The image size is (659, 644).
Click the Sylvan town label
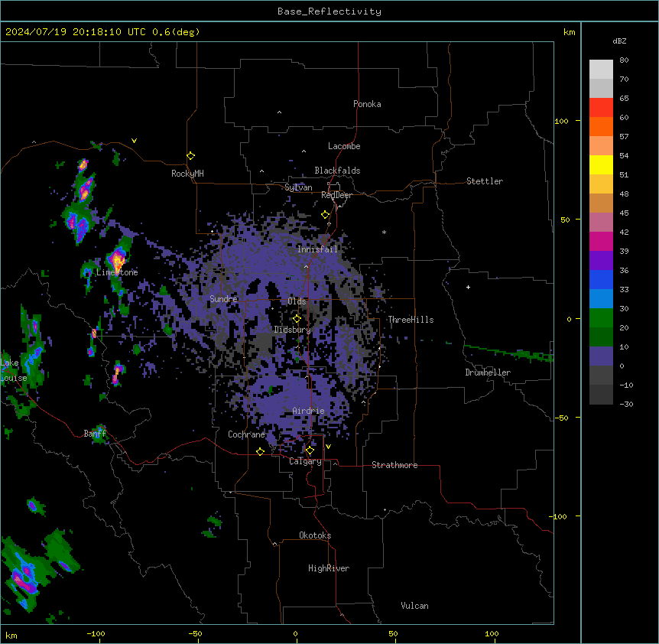[298, 187]
